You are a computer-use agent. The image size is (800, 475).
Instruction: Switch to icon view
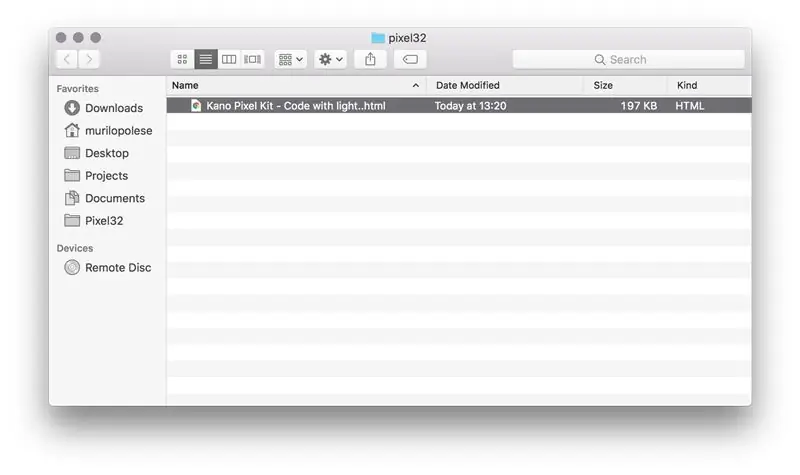(182, 59)
